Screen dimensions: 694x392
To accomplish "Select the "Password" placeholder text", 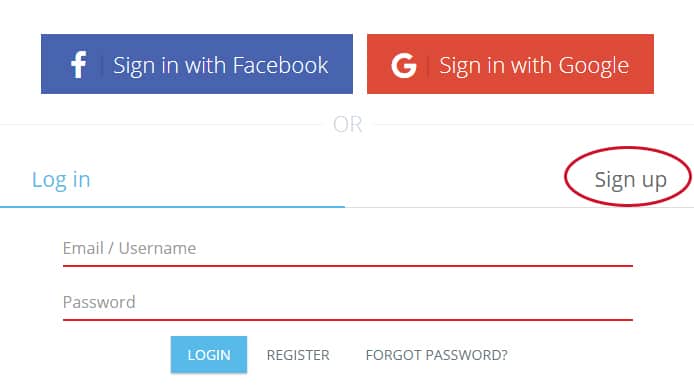I will pyautogui.click(x=99, y=303).
